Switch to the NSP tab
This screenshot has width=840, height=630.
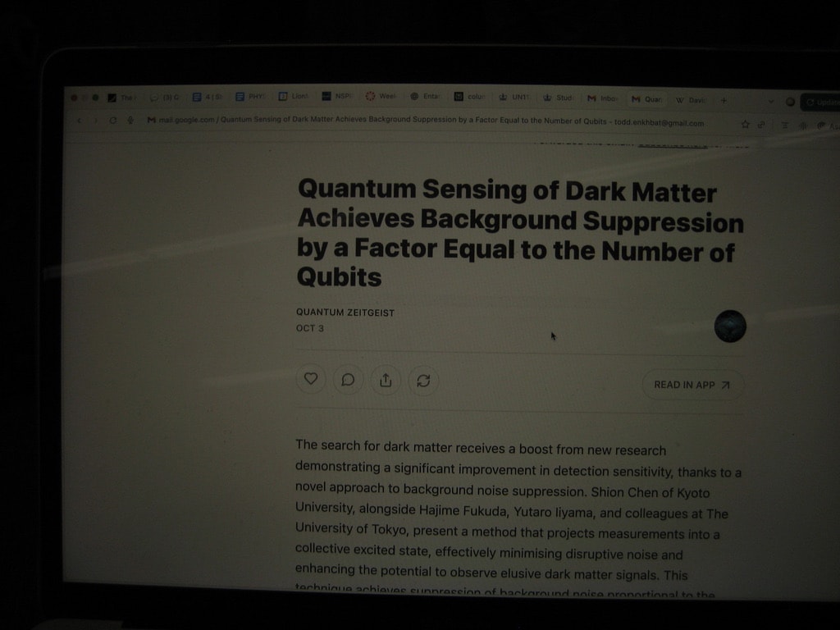pyautogui.click(x=337, y=97)
